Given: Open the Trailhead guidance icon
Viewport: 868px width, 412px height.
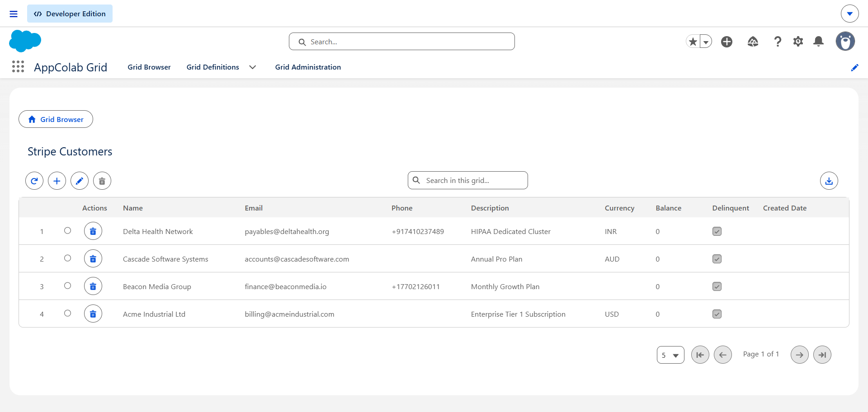Looking at the screenshot, I should (753, 42).
